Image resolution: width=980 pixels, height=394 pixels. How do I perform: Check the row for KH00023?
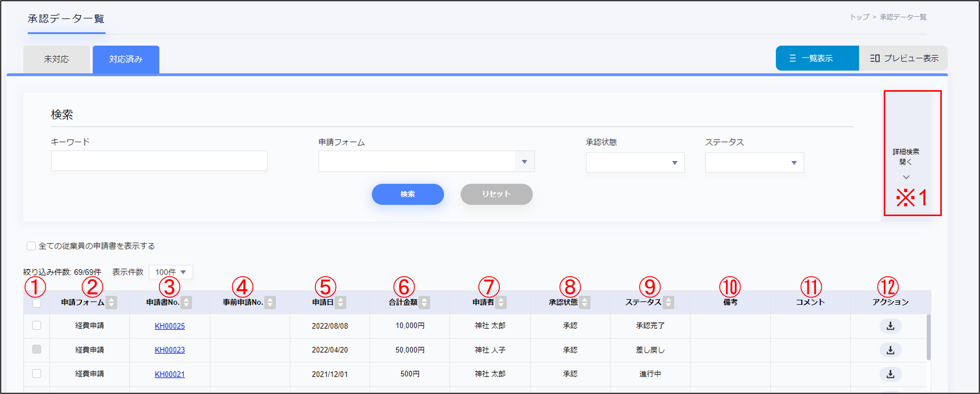click(x=37, y=349)
